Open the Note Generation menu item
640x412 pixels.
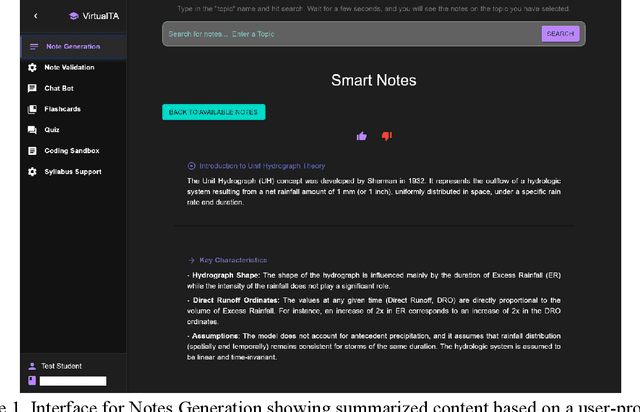pyautogui.click(x=72, y=46)
